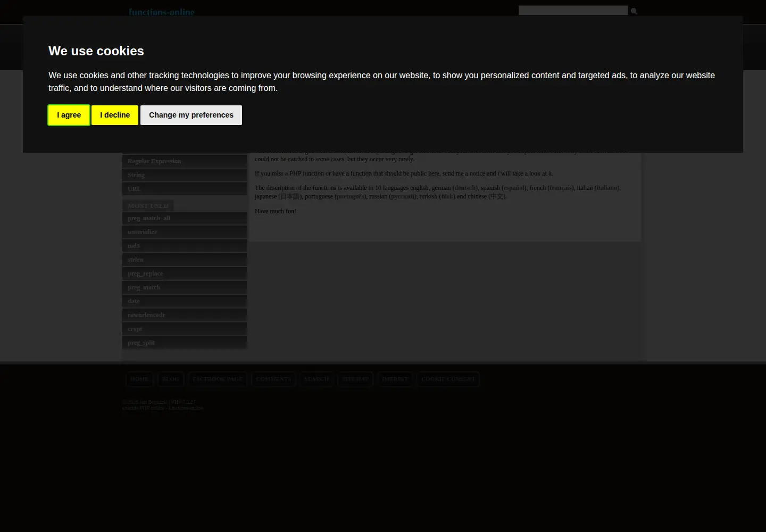The width and height of the screenshot is (766, 532).
Task: Open COOKIE CONSENT in the footer menu
Action: 448,379
